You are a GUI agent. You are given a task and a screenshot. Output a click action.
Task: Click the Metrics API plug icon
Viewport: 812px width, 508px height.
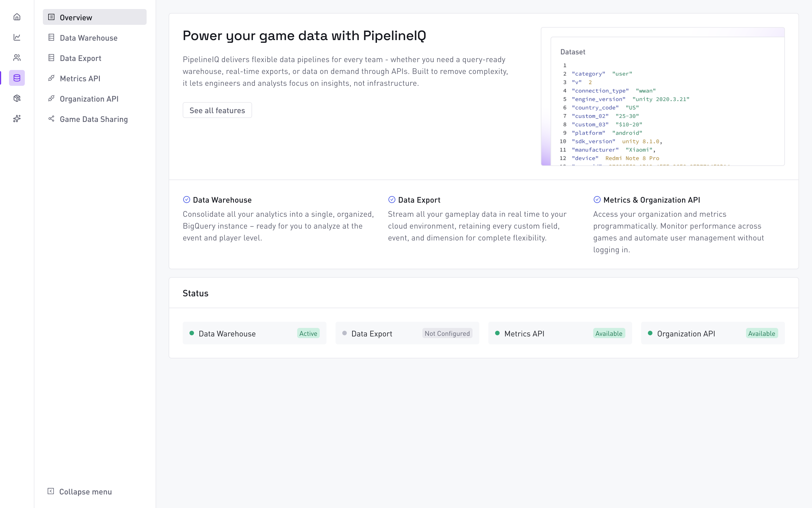coord(51,78)
